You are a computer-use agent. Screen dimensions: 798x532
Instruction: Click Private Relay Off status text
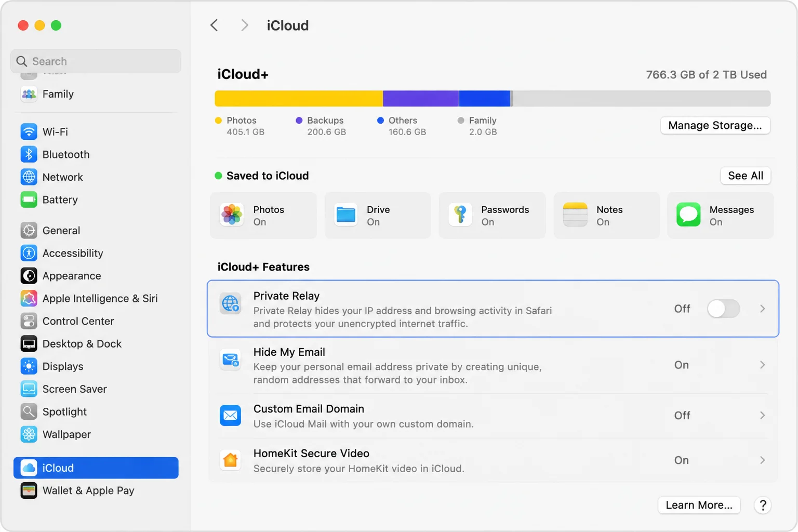pyautogui.click(x=682, y=309)
